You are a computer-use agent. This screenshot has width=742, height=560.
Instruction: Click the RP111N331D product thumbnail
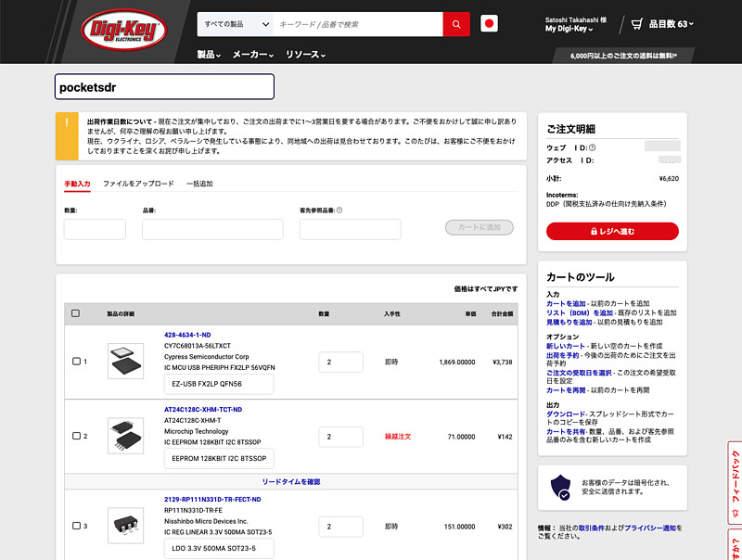125,526
